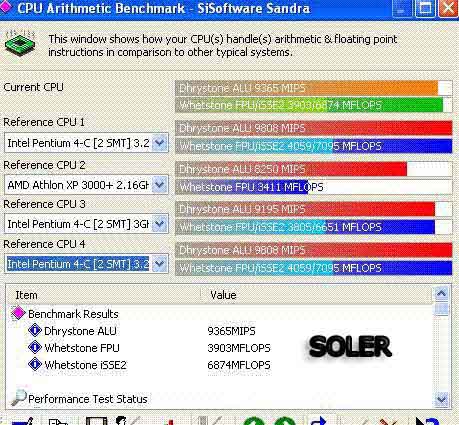Click the highlighted Reference CPU 4 combo field
This screenshot has width=459, height=425.
(x=86, y=264)
